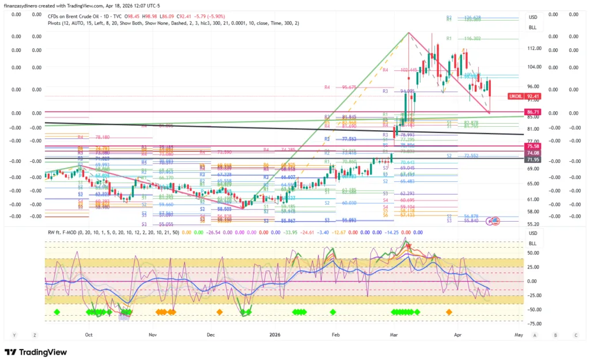Click the 86.71 price level label
The image size is (590, 364).
pos(532,111)
